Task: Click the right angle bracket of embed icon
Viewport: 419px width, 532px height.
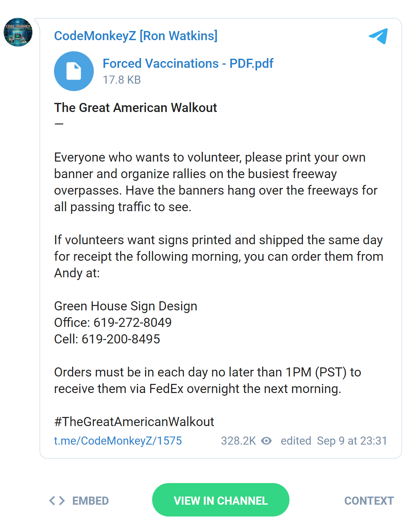Action: coord(62,501)
